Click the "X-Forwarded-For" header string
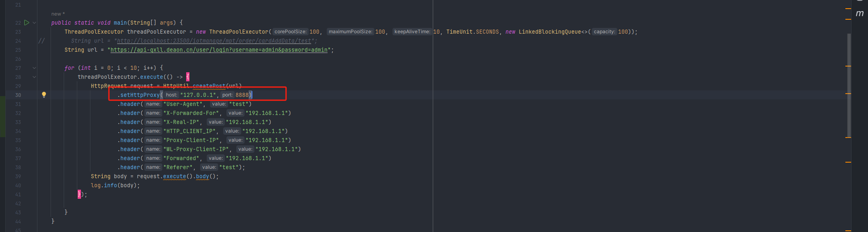868x232 pixels. (x=191, y=113)
